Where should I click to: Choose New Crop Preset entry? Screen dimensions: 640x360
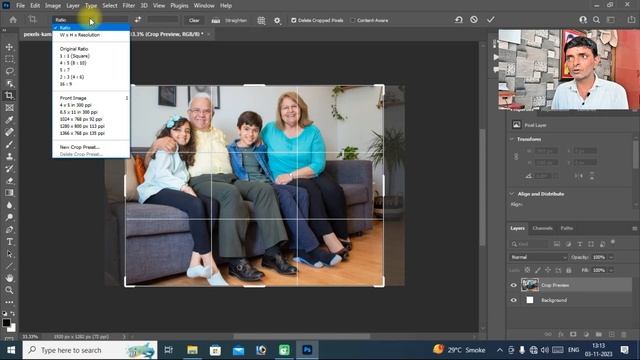tap(80, 147)
